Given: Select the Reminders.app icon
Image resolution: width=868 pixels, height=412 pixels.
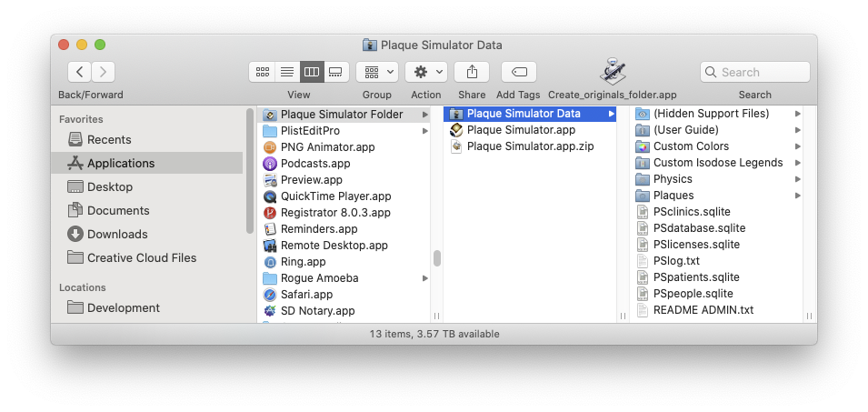Looking at the screenshot, I should click(270, 228).
